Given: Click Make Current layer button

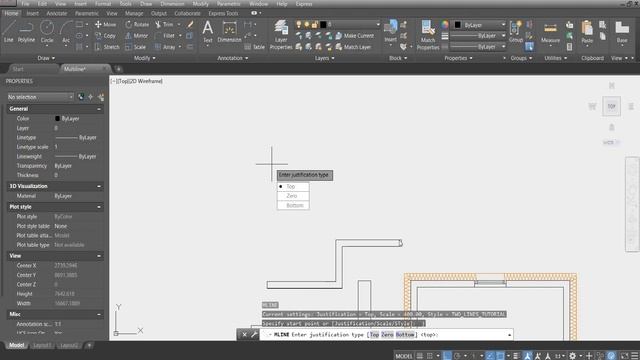Looking at the screenshot, I should (354, 36).
